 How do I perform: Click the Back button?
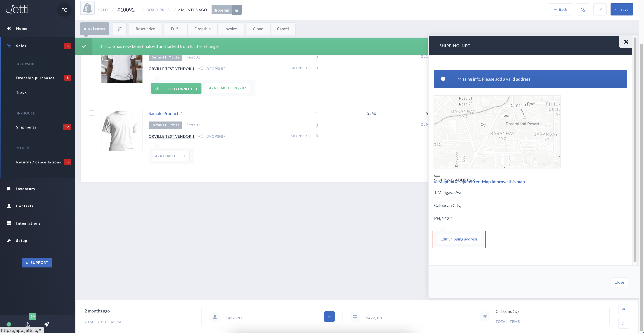pyautogui.click(x=560, y=10)
